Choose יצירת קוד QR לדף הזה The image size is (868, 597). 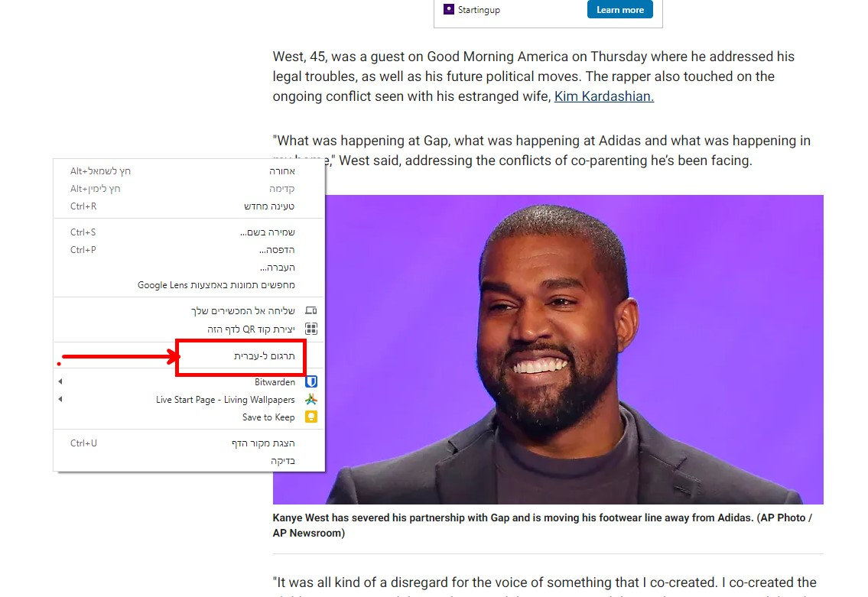click(189, 329)
